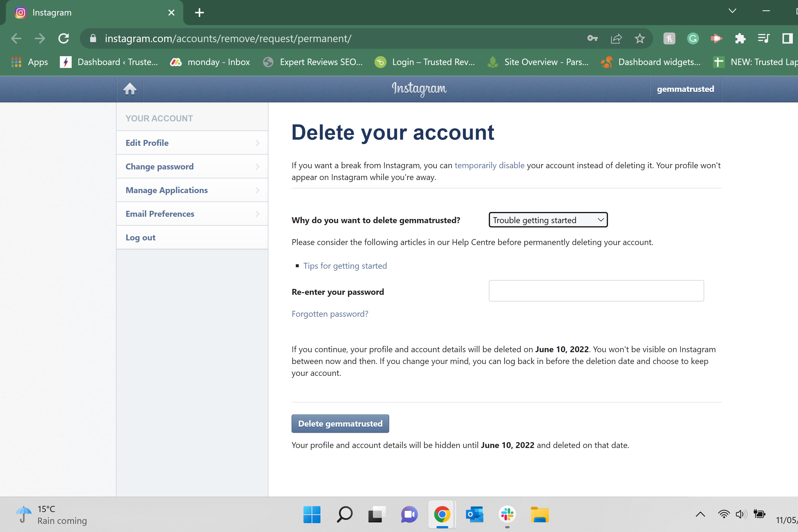Open Change password in account sidebar
Screen dimensions: 798x532
tap(192, 166)
